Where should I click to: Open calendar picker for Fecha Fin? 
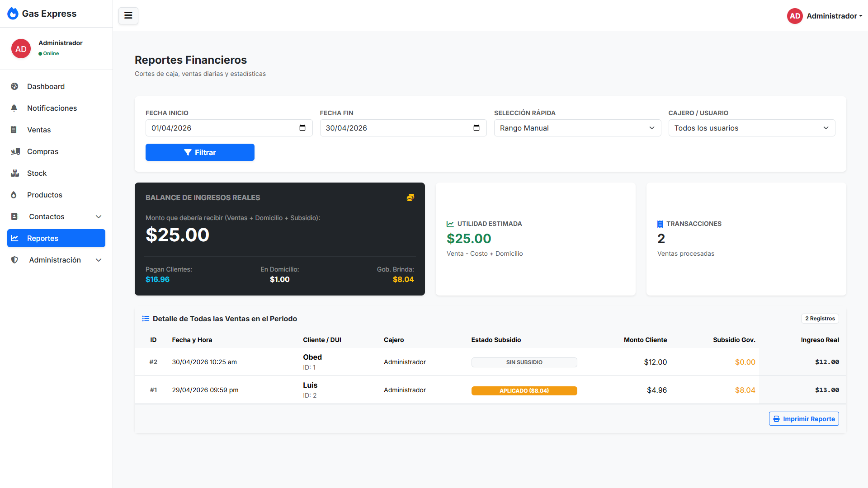[x=476, y=128]
